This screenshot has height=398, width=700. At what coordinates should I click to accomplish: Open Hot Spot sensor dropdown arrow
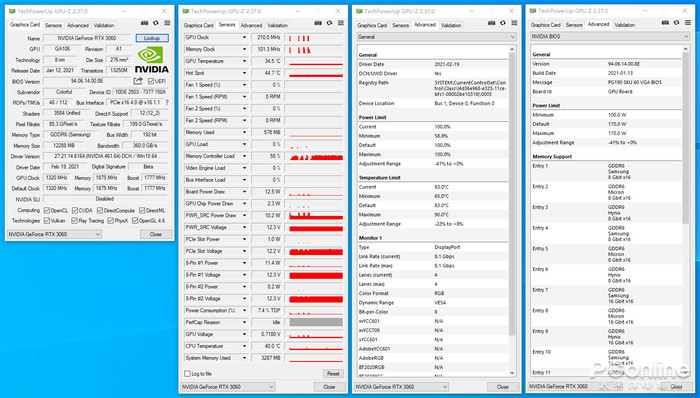(x=244, y=73)
